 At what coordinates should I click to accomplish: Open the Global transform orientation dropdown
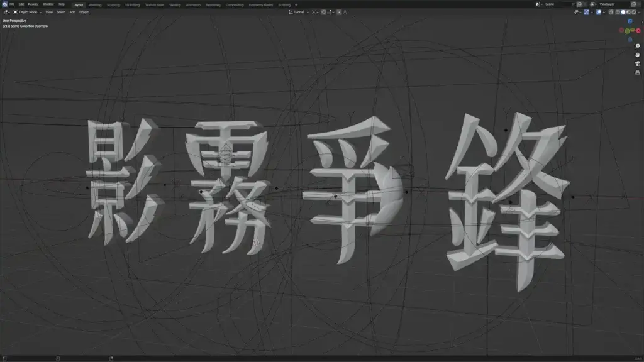tap(299, 12)
